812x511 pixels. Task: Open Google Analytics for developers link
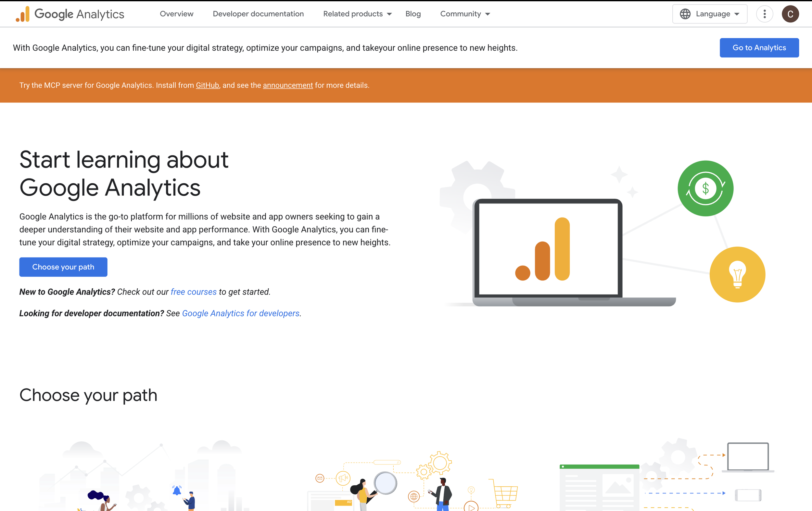pos(240,314)
